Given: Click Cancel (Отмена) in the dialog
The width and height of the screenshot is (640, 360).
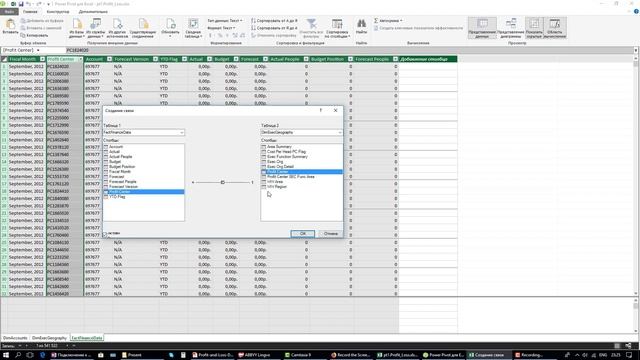Looking at the screenshot, I should pyautogui.click(x=330, y=233).
